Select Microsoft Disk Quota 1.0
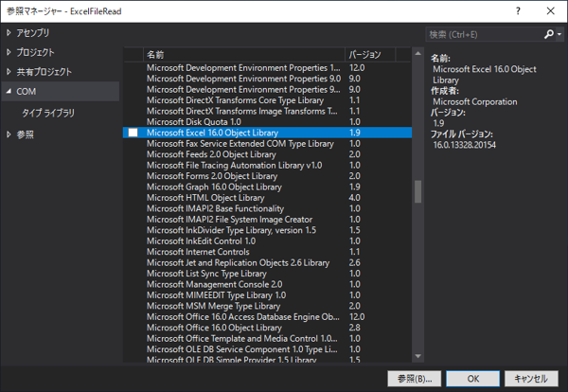Image resolution: width=568 pixels, height=392 pixels. (267, 122)
